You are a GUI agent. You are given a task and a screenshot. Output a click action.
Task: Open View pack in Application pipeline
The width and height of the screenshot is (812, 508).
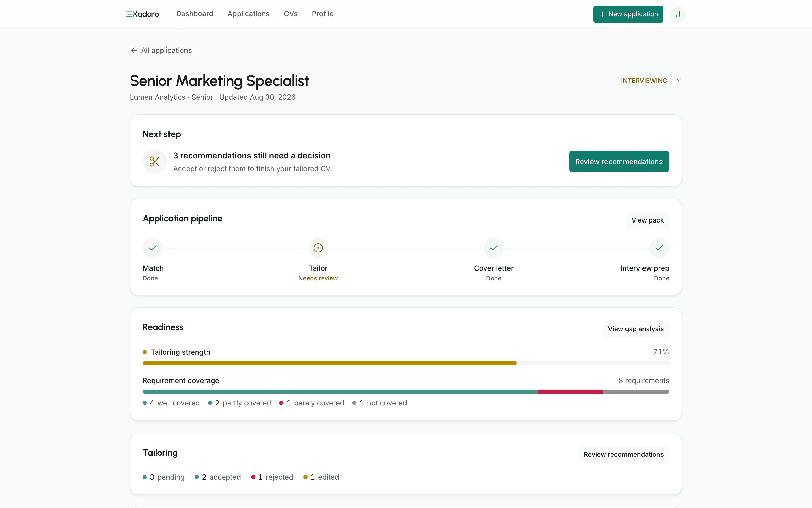647,220
